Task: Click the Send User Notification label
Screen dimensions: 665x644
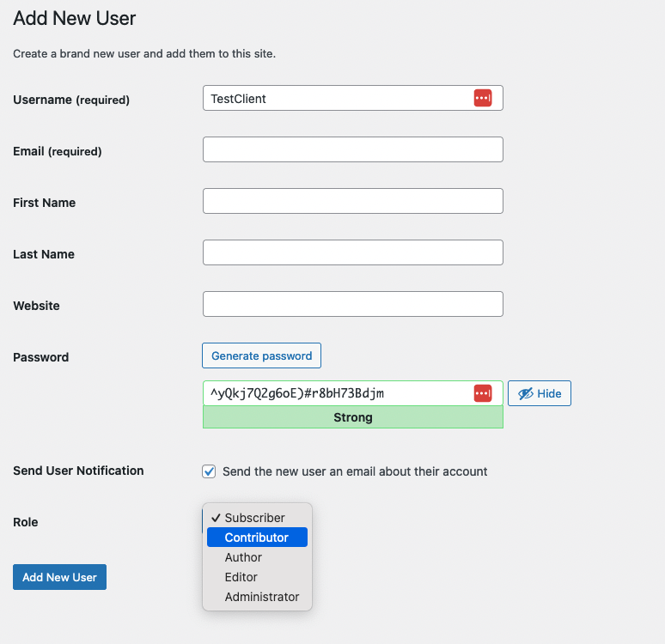Action: 78,471
